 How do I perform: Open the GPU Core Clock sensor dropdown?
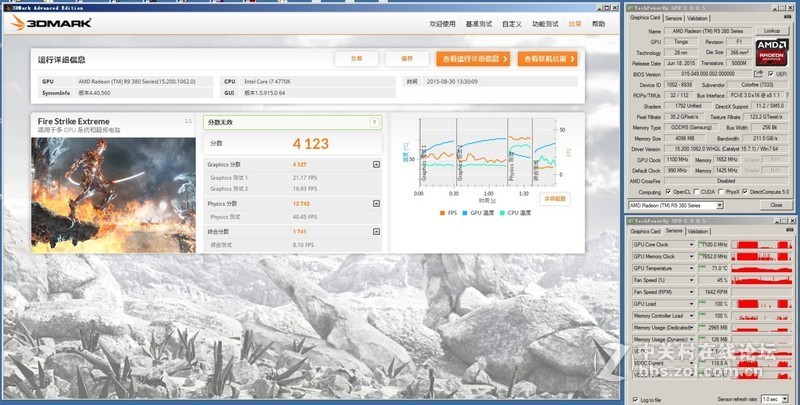691,245
